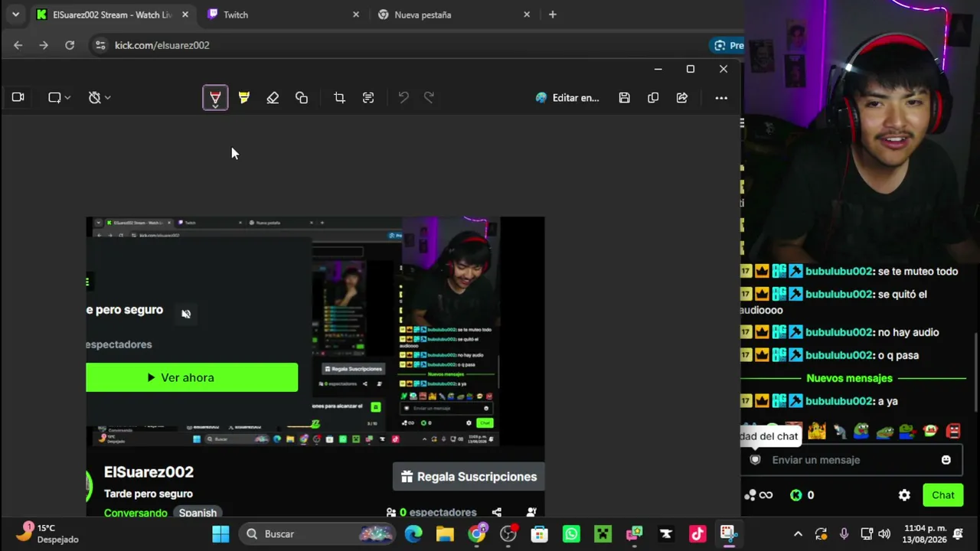
Task: Click the Spanish language tag
Action: 198,513
